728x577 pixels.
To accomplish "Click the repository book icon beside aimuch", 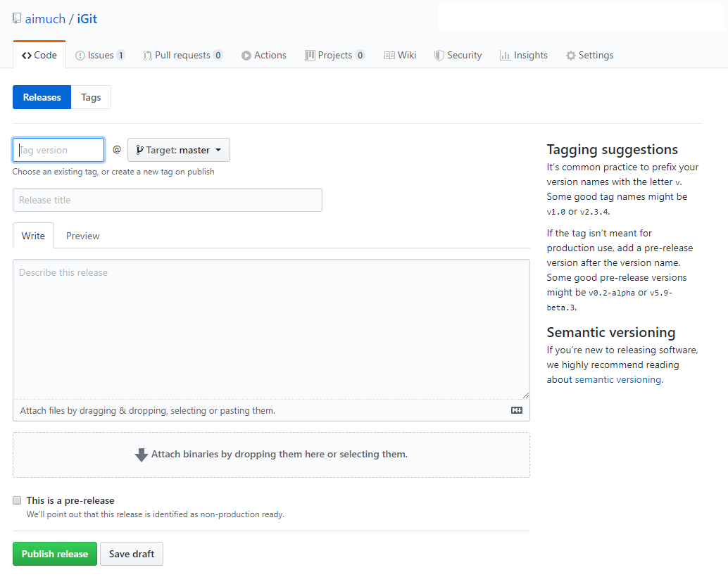I will pyautogui.click(x=17, y=18).
